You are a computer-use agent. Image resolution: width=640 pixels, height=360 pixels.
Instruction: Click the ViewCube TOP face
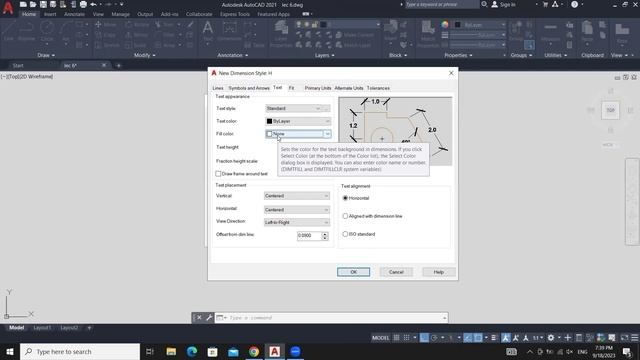point(610,110)
